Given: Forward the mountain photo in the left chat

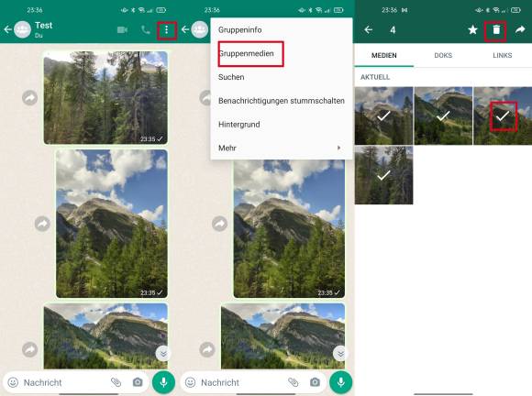Looking at the screenshot, I should [42, 224].
